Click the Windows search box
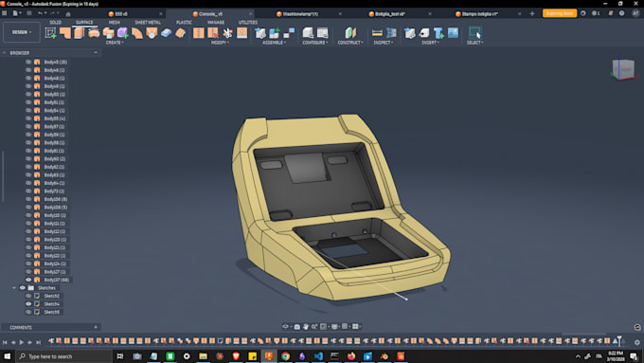Image resolution: width=644 pixels, height=363 pixels. tap(63, 356)
